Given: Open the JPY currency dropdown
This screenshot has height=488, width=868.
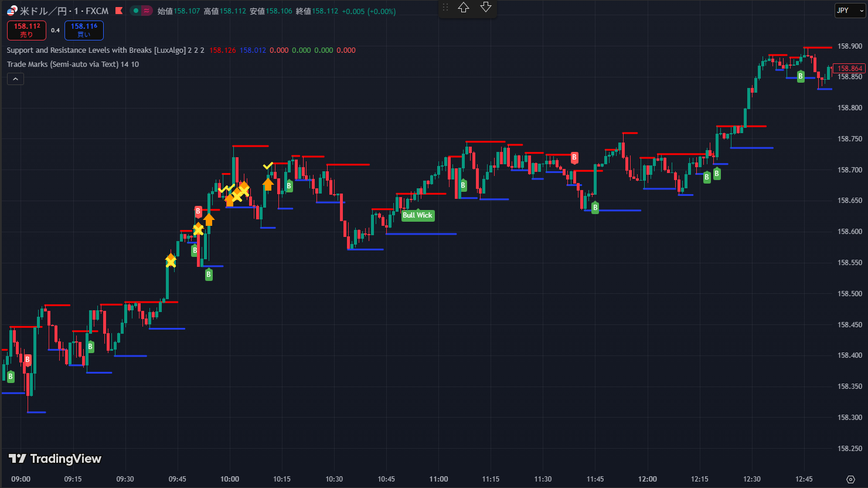Looking at the screenshot, I should [850, 11].
